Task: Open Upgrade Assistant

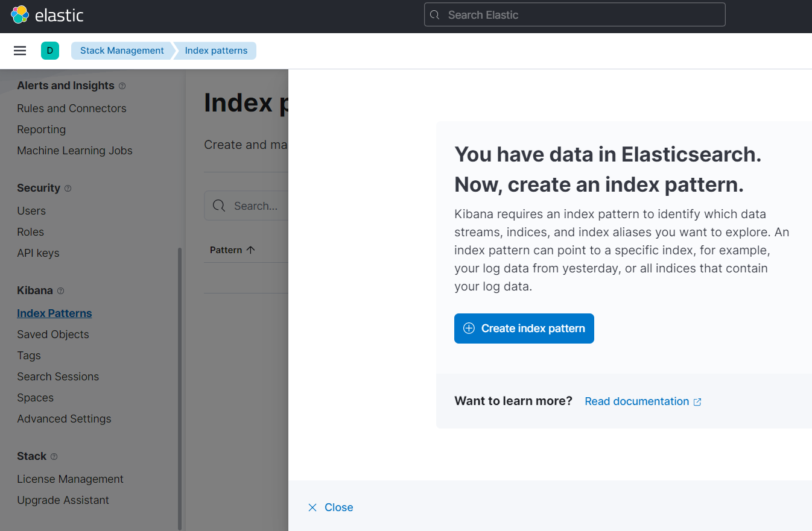Action: (x=63, y=500)
